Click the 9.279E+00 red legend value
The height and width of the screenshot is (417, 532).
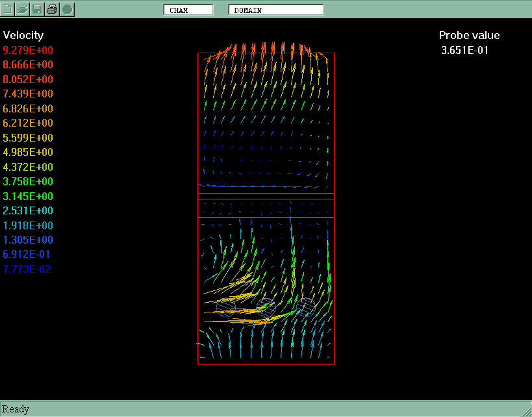click(x=28, y=50)
